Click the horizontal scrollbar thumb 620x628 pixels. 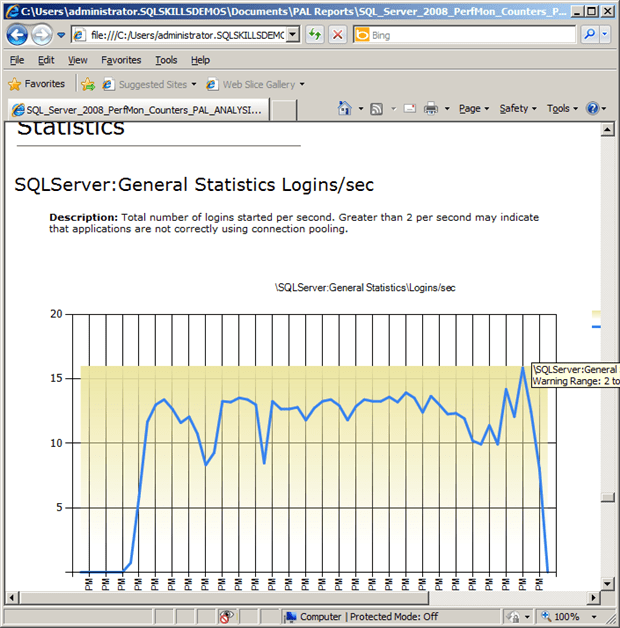click(x=224, y=598)
